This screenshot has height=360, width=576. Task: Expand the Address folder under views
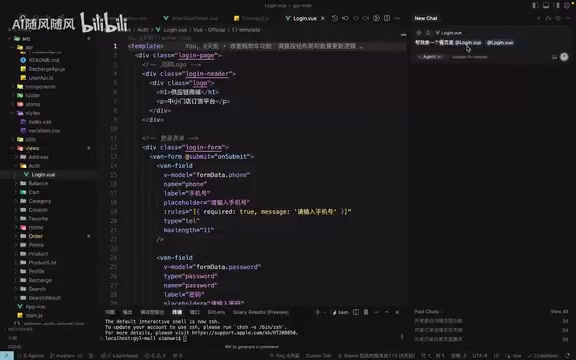[x=38, y=157]
